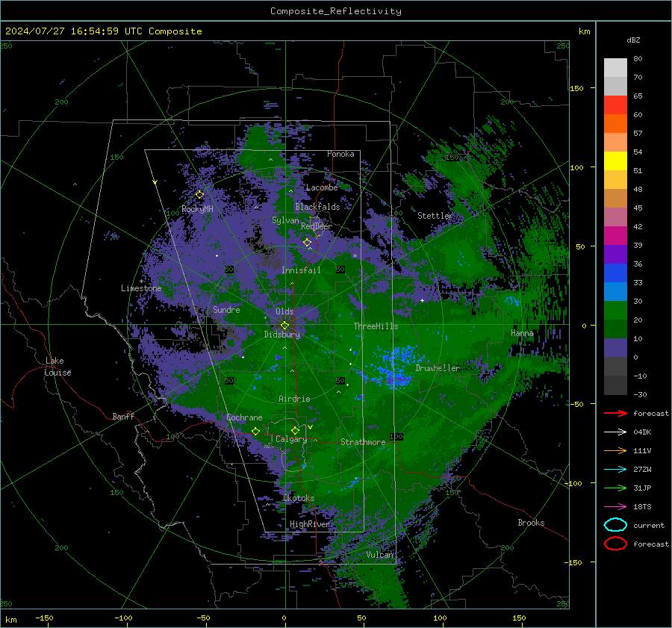This screenshot has height=628, width=672.
Task: Click the Ponoka label
Action: pyautogui.click(x=340, y=154)
